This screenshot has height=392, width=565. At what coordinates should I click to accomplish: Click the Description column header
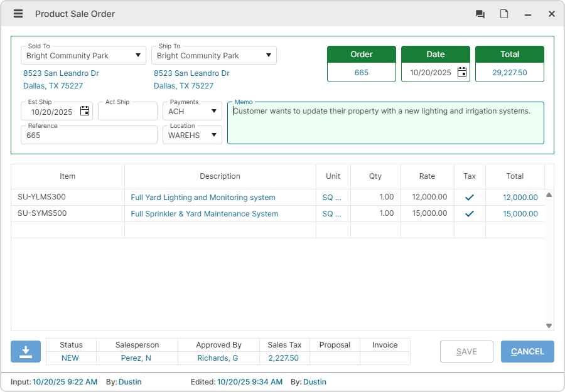[x=220, y=176]
